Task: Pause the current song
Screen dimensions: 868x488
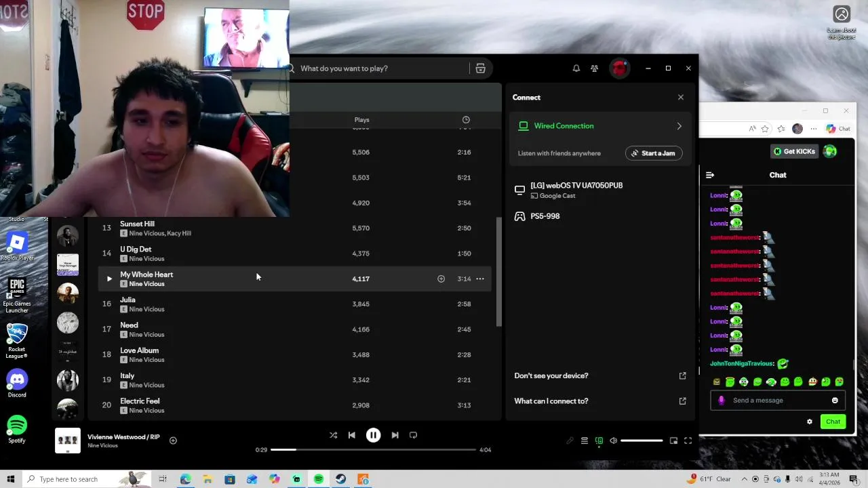Action: point(373,435)
